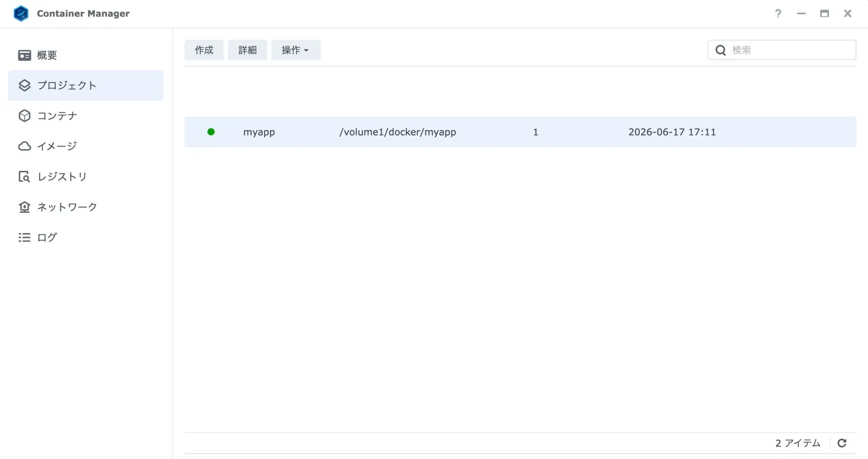Click the green status dot for myapp
Viewport: 868px width, 459px height.
[x=211, y=132]
